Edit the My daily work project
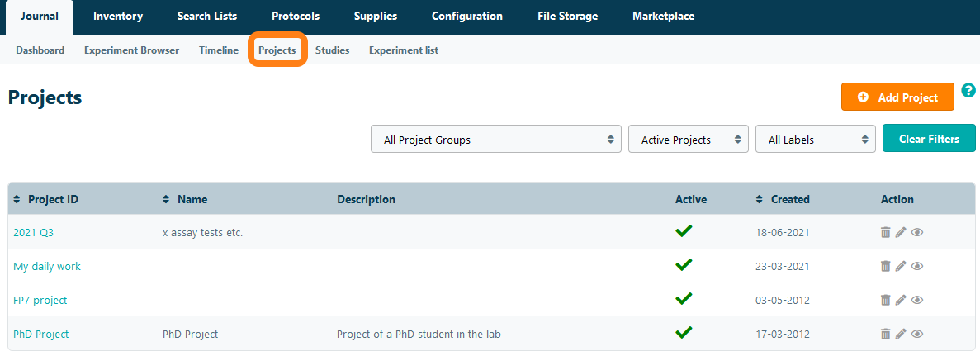 901,267
